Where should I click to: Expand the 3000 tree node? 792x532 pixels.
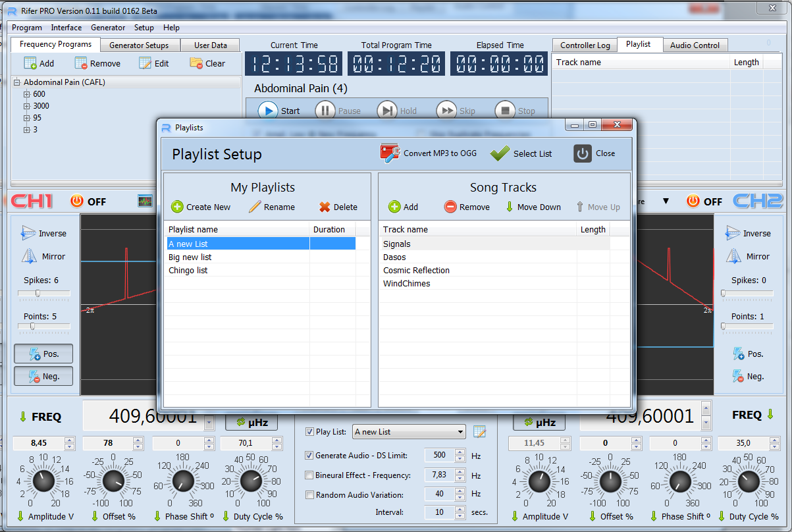(x=27, y=106)
